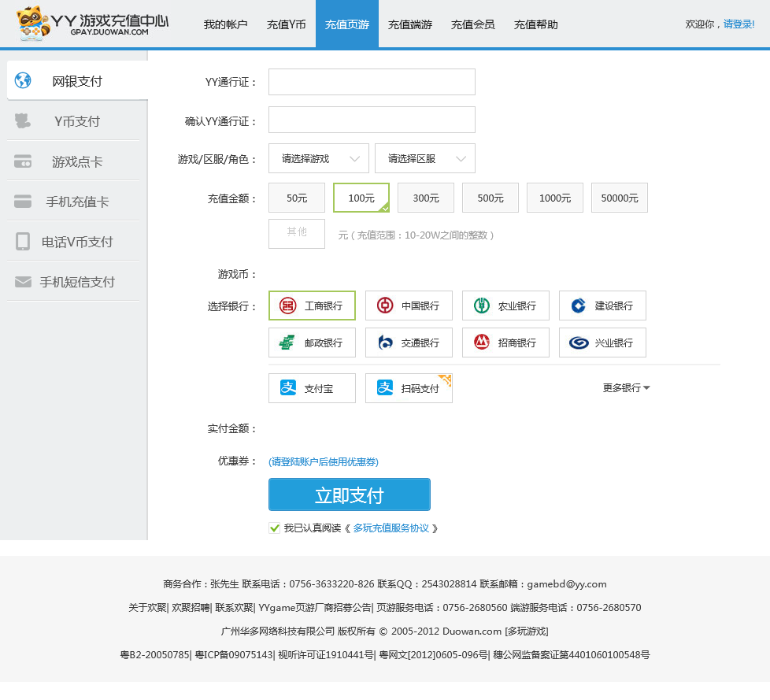Select the 工商银行 label text

[x=324, y=306]
